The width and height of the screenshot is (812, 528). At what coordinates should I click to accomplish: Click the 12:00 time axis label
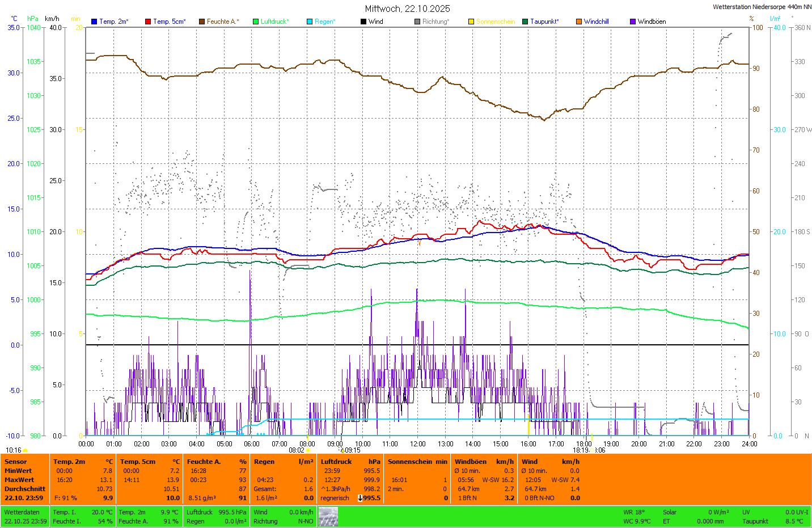(x=418, y=444)
